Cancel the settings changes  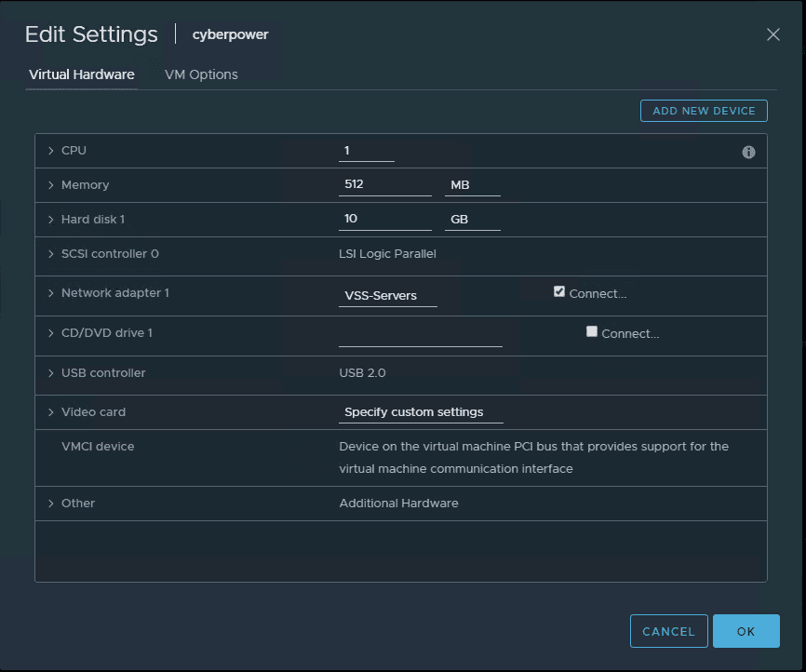(668, 631)
